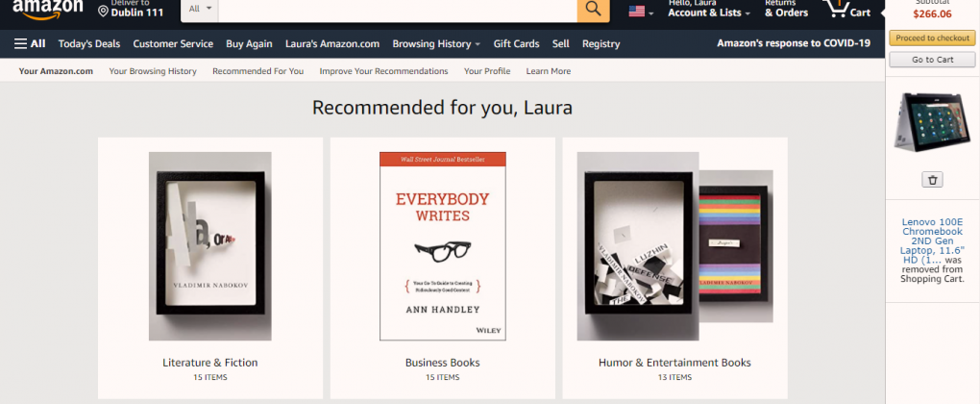Viewport: 980px width, 404px height.
Task: Open the All hamburger menu
Action: click(30, 44)
